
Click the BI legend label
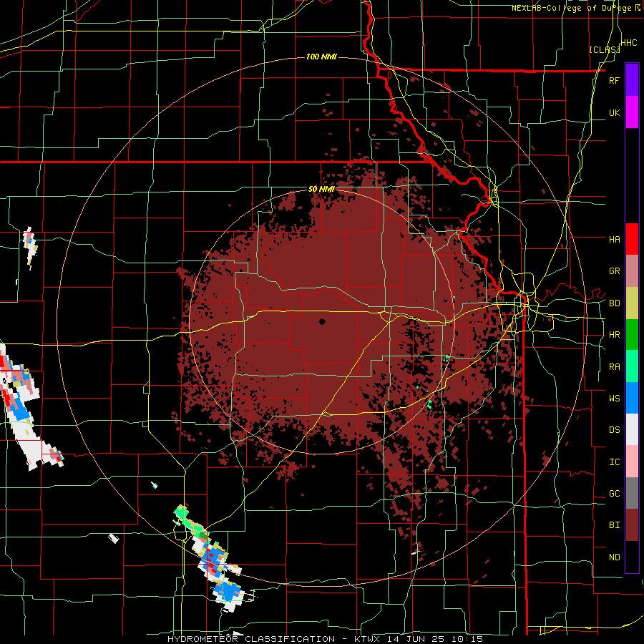coord(614,525)
